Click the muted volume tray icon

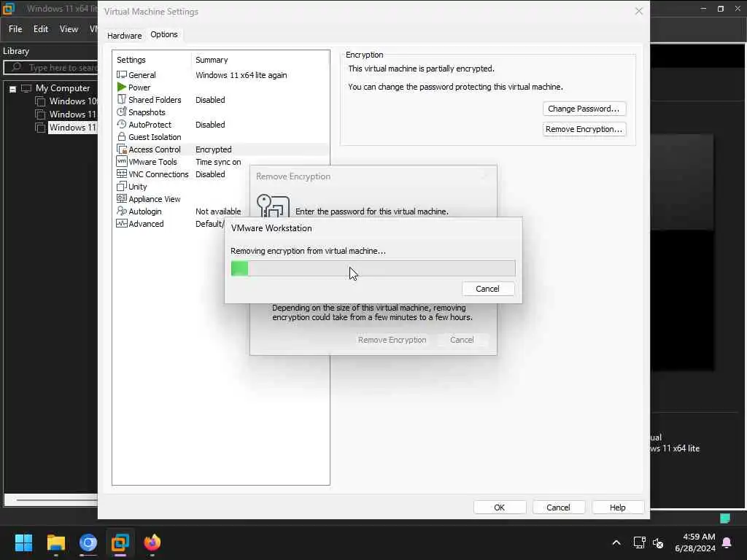pyautogui.click(x=659, y=542)
